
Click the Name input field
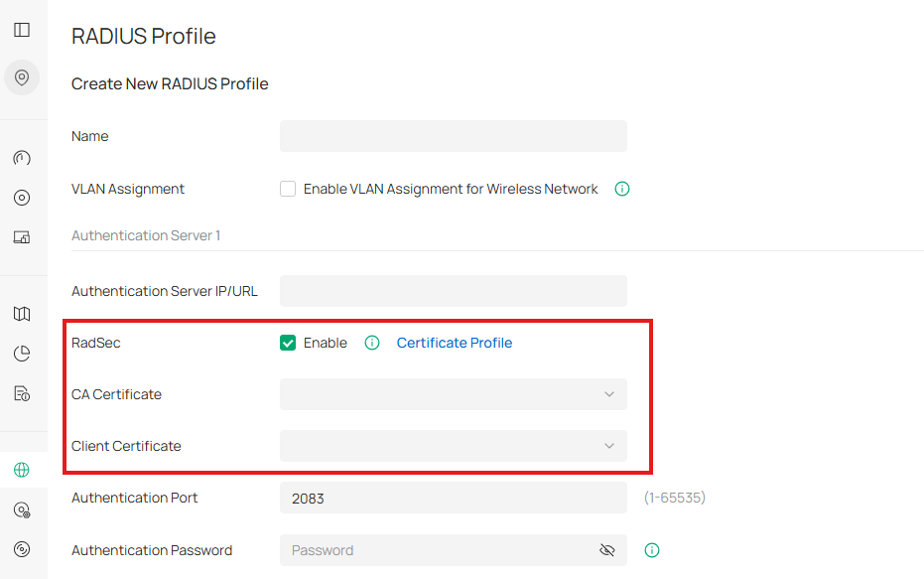click(x=453, y=136)
